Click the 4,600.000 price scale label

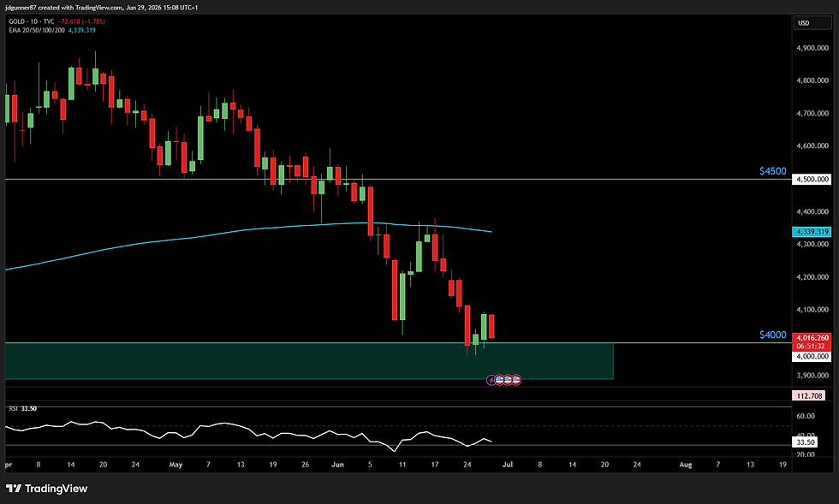point(812,146)
